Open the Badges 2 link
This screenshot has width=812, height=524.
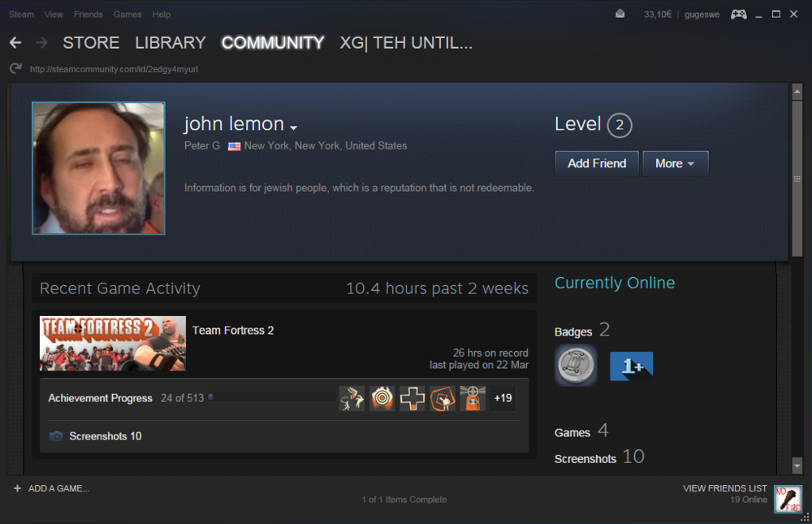(582, 330)
